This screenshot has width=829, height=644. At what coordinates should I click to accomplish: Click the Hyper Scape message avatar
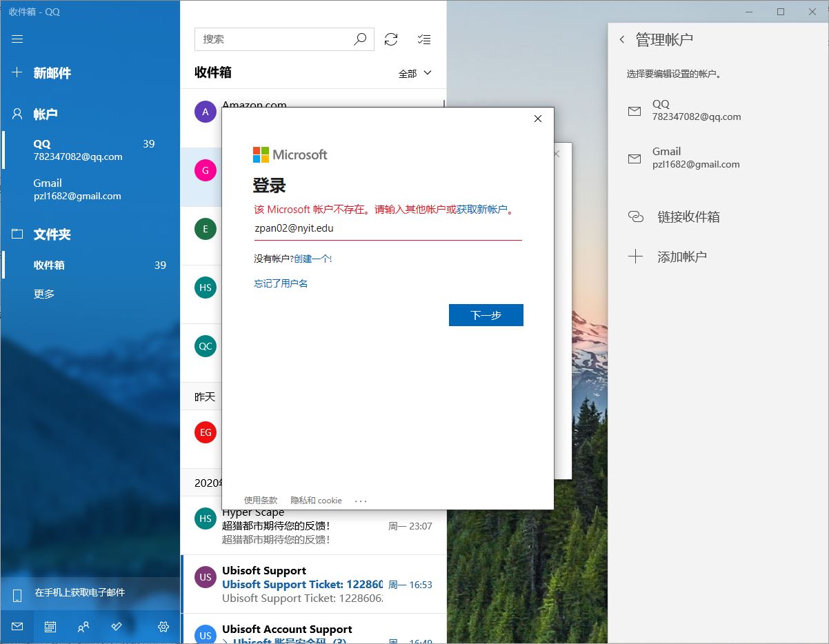pos(206,519)
